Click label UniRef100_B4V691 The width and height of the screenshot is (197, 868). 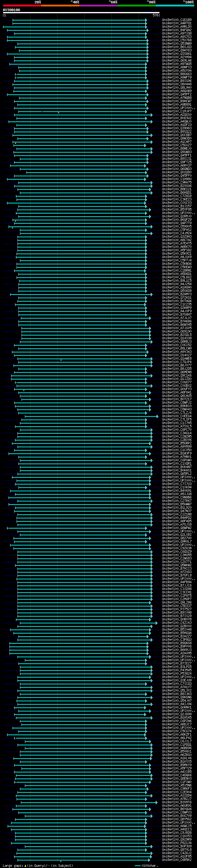[x=177, y=491]
